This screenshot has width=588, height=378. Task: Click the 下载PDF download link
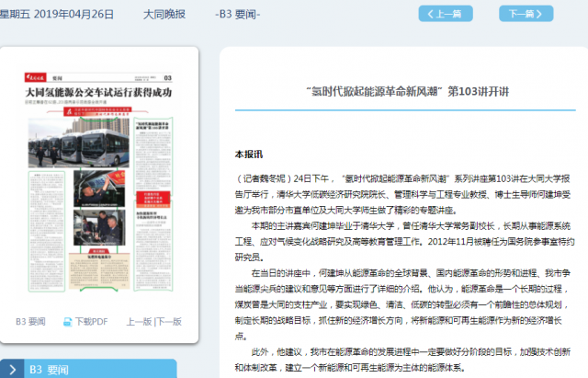click(92, 322)
